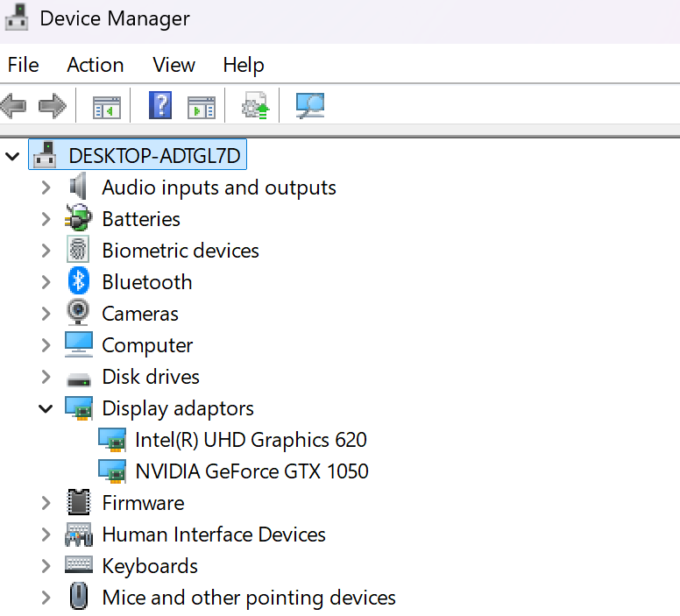The height and width of the screenshot is (616, 680).
Task: Click the Device Manager title bar icon
Action: [x=17, y=18]
